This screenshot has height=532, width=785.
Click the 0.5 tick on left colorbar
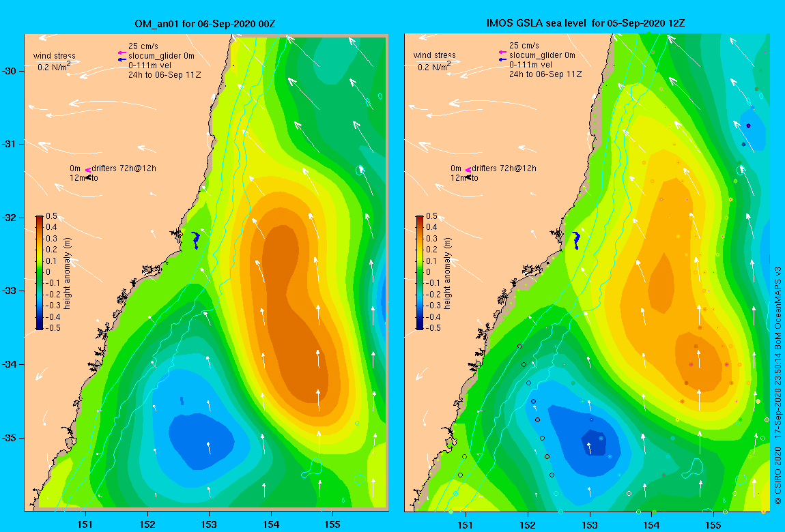(52, 216)
